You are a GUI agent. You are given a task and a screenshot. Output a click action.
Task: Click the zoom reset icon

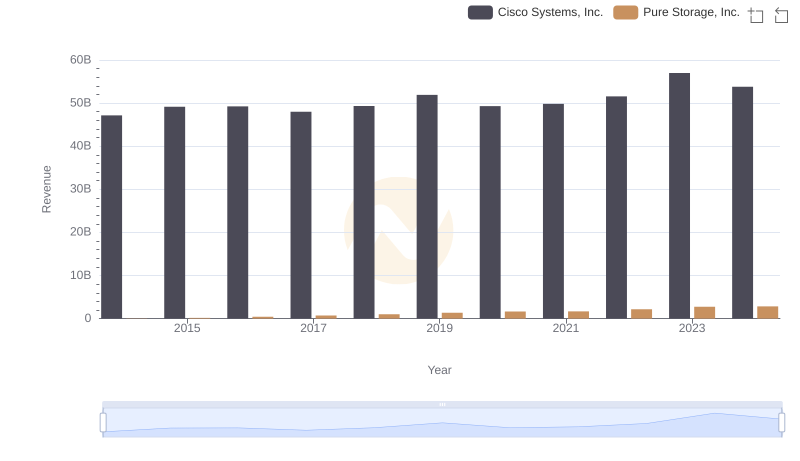pyautogui.click(x=781, y=15)
